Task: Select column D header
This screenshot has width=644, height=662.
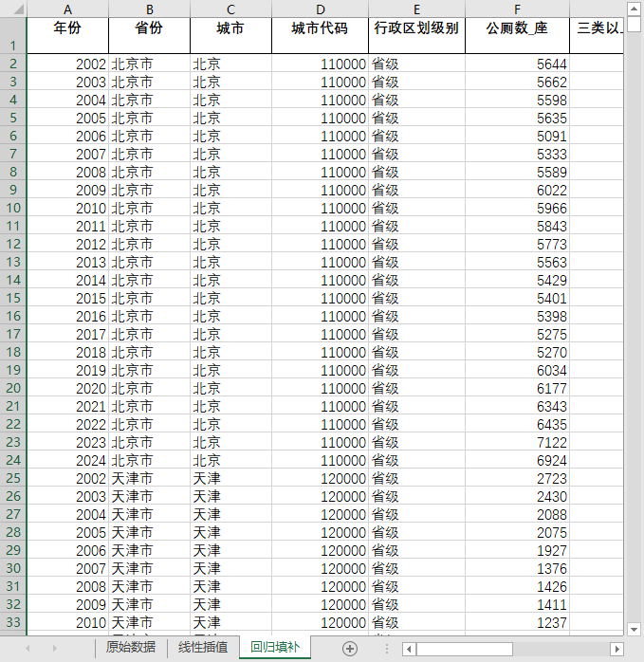Action: click(x=320, y=9)
